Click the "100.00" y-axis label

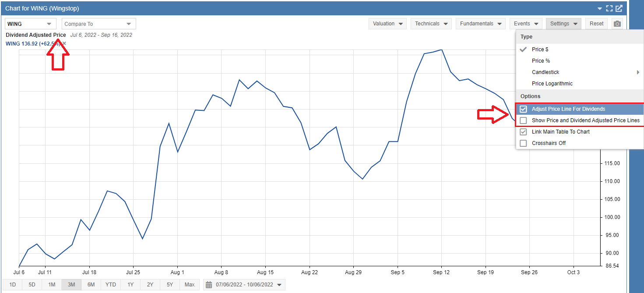tap(611, 217)
